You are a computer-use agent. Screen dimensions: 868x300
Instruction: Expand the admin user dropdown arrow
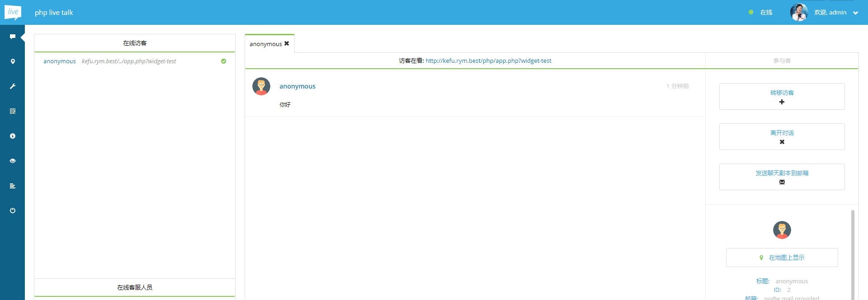pos(855,13)
